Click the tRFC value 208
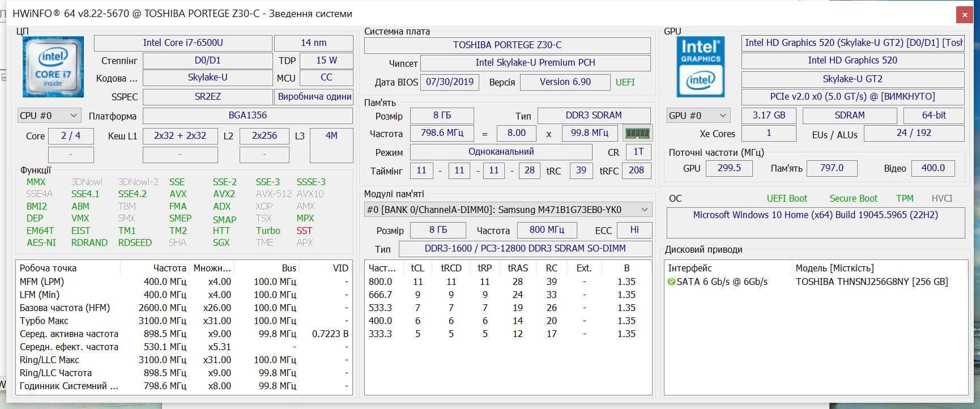This screenshot has width=980, height=409. (636, 171)
